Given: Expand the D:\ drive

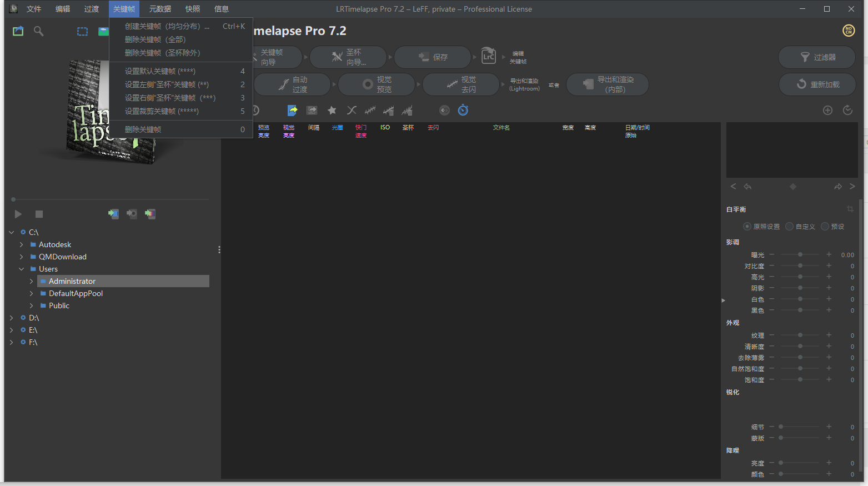Looking at the screenshot, I should [11, 318].
